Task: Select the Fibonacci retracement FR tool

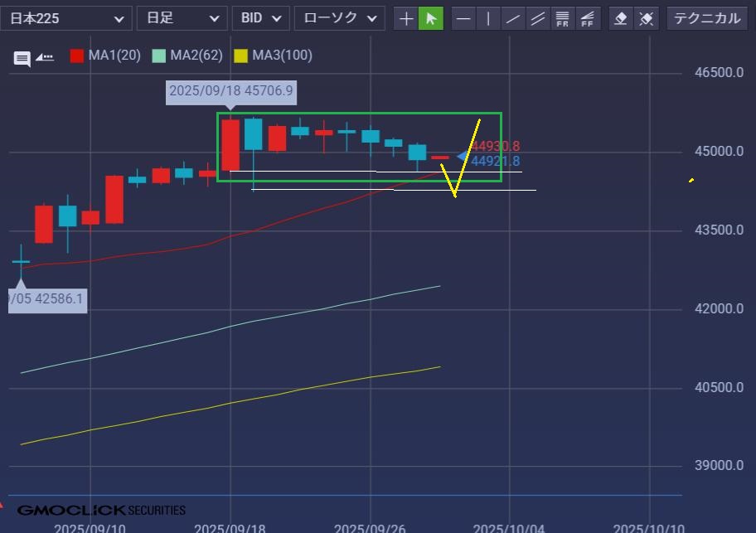Action: (x=563, y=18)
